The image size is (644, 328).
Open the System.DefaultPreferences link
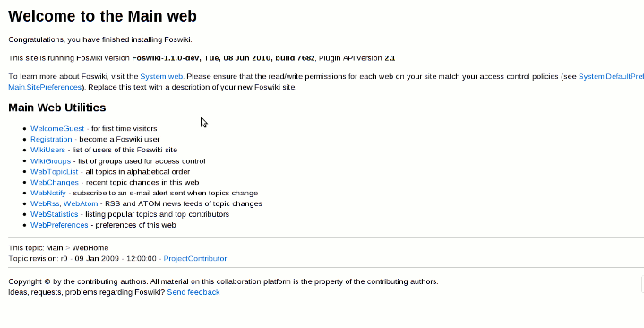pyautogui.click(x=611, y=76)
